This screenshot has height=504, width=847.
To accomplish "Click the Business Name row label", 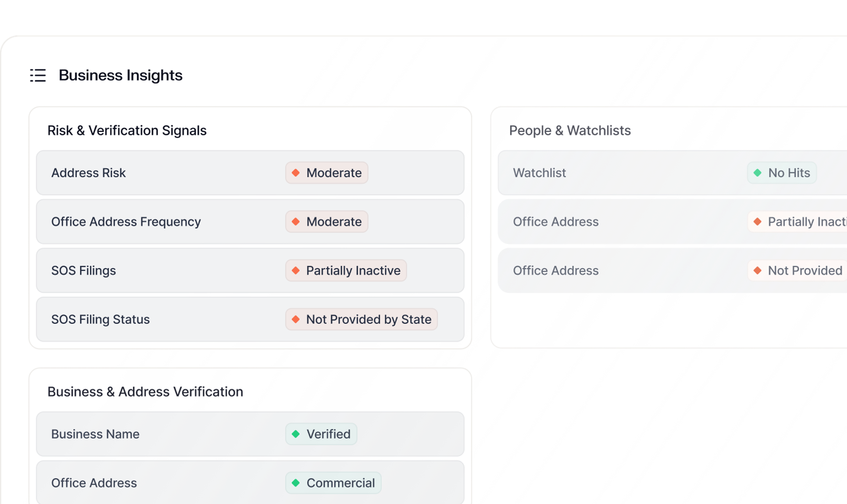I will pyautogui.click(x=96, y=434).
